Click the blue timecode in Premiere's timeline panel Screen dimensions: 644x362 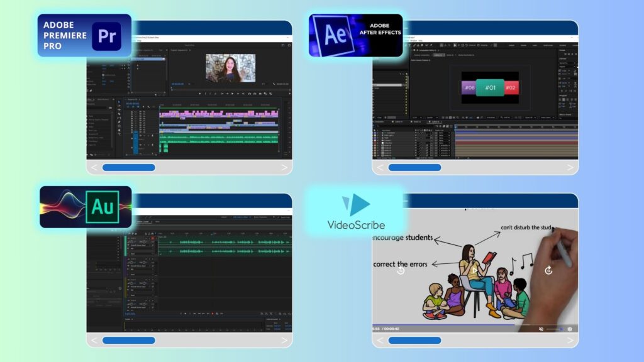(x=132, y=104)
